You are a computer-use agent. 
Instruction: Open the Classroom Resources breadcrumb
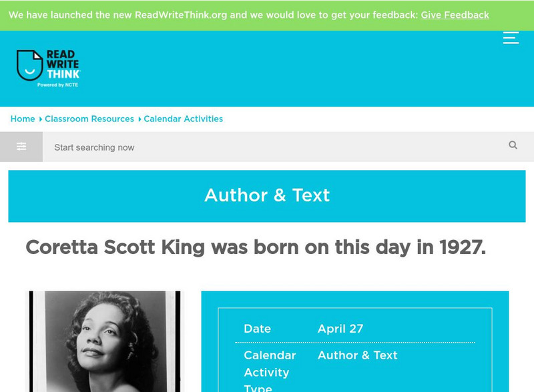tap(89, 119)
